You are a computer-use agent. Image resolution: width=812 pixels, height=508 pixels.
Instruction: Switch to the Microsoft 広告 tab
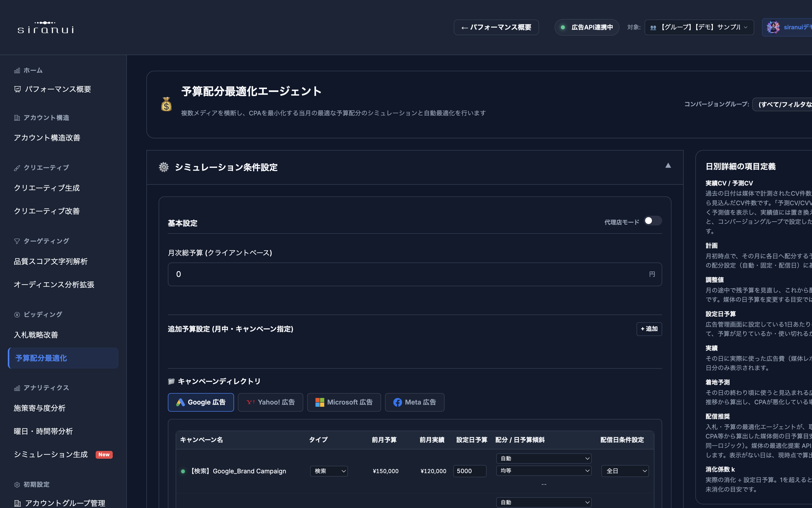pyautogui.click(x=344, y=402)
